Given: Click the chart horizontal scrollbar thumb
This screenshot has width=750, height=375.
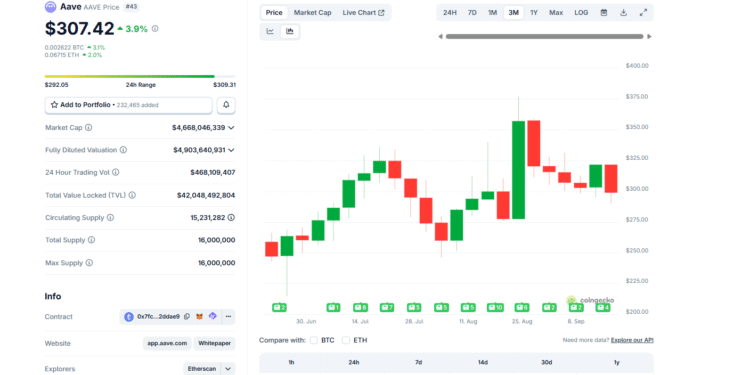Looking at the screenshot, I should click(x=544, y=36).
